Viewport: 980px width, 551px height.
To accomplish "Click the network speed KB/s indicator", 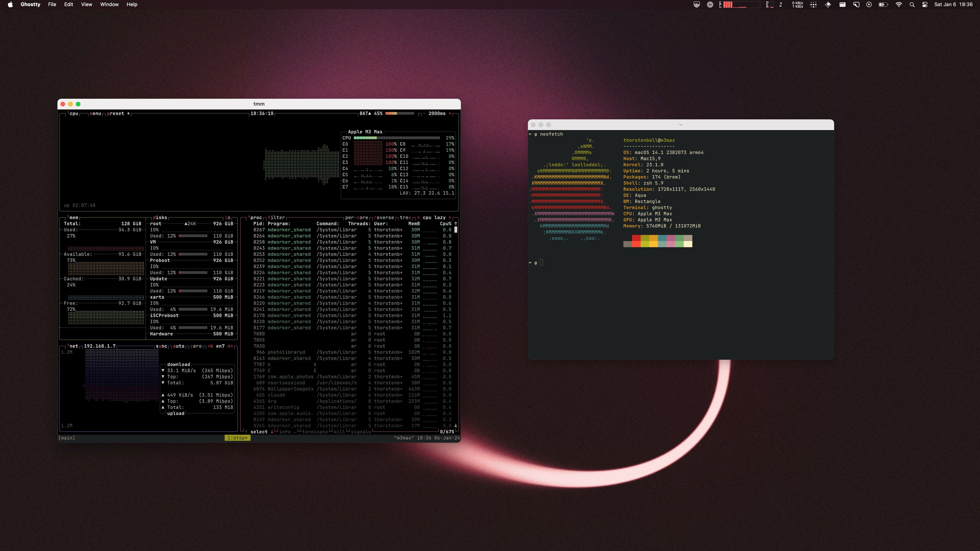I will 797,5.
